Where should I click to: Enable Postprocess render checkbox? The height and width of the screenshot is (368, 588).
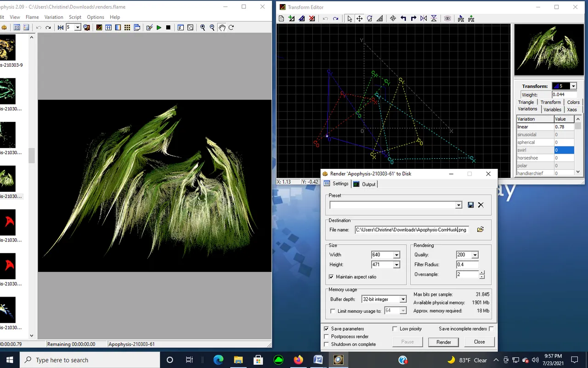[x=327, y=337]
